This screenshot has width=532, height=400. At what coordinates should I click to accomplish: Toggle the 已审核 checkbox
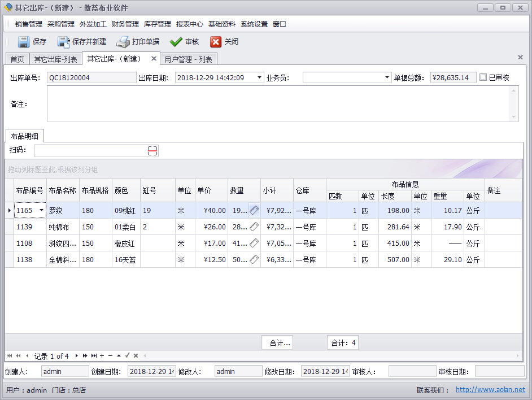click(483, 77)
